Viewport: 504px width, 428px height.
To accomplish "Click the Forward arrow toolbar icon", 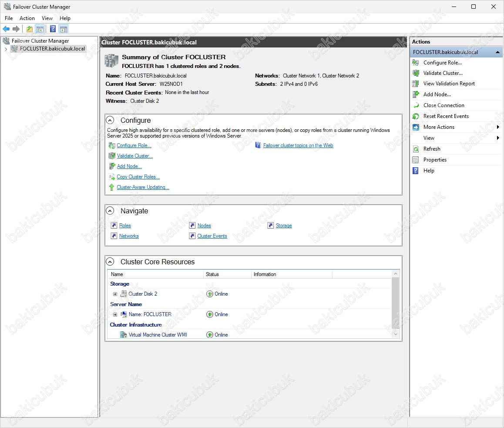I will tap(16, 29).
